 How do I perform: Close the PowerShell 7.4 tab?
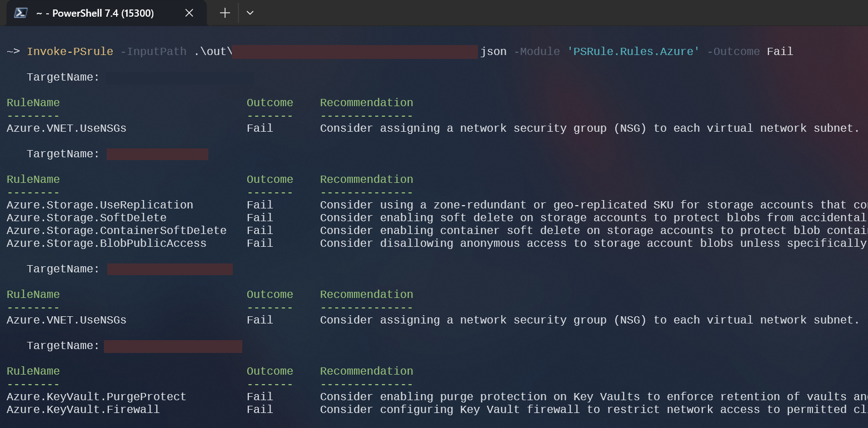click(x=189, y=13)
